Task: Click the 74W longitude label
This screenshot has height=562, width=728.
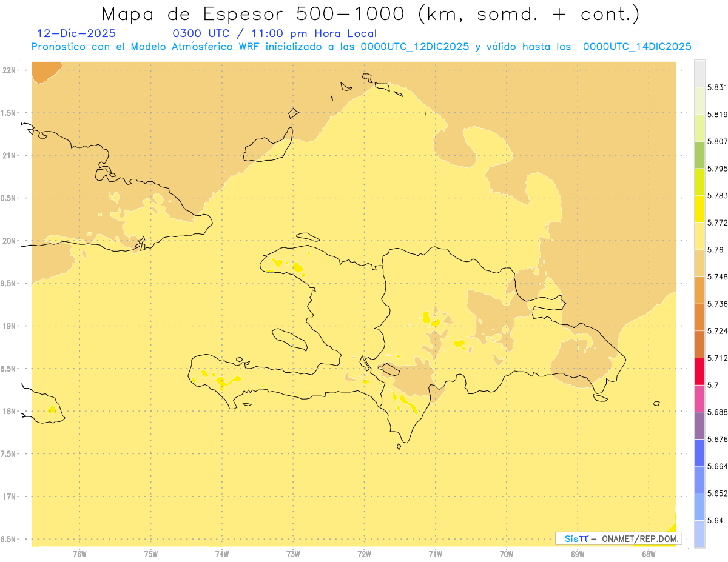Action: (x=222, y=554)
